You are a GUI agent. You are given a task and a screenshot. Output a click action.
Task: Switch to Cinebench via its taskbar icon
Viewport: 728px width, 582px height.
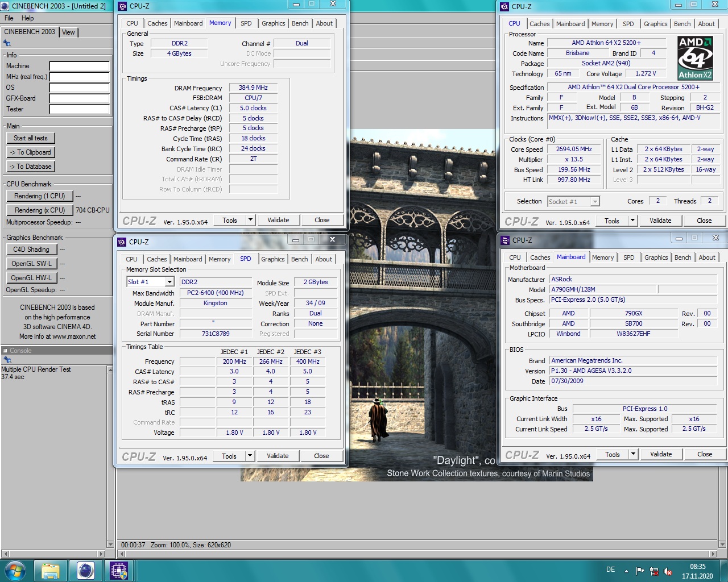pos(86,571)
